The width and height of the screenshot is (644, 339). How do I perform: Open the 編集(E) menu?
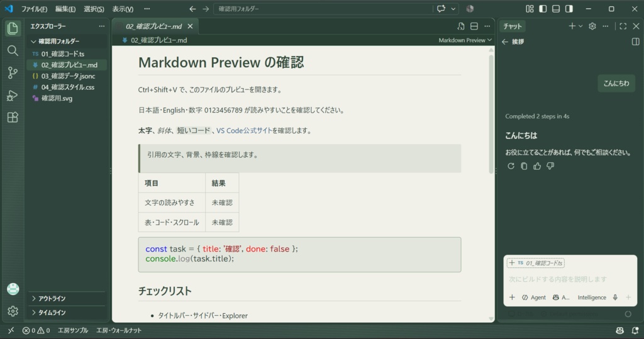65,9
